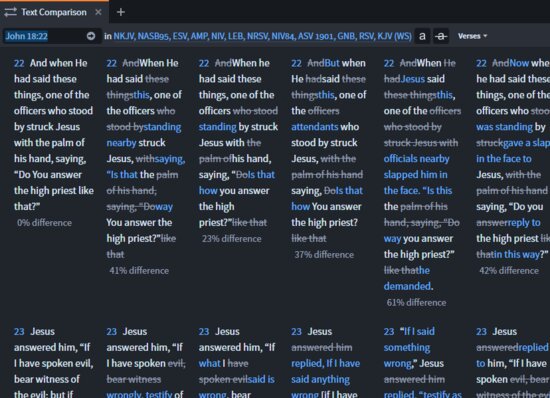Click the '42% difference' label
550x398 pixels.
(509, 271)
